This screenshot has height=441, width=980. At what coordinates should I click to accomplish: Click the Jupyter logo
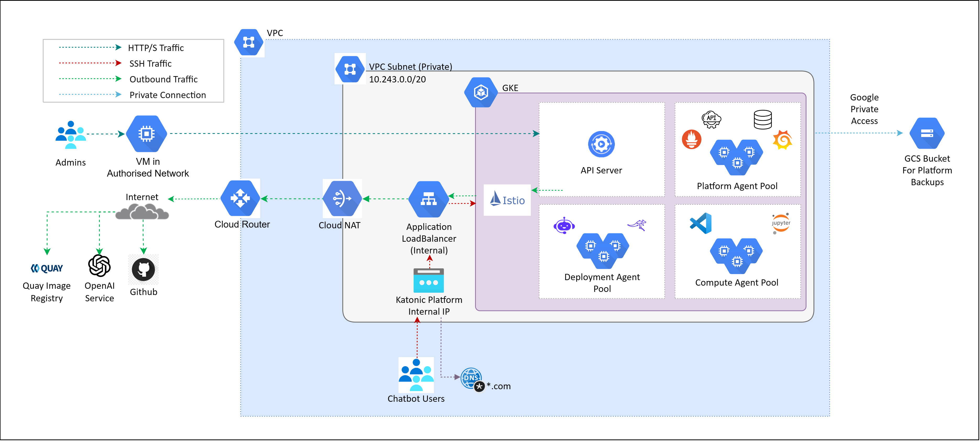coord(781,223)
